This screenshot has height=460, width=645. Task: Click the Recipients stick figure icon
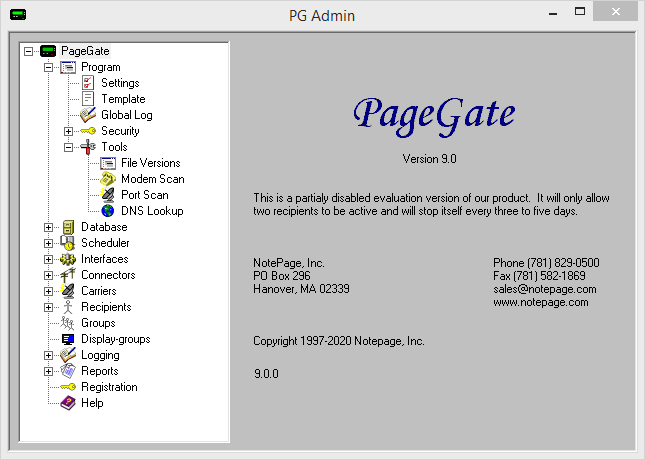[68, 307]
